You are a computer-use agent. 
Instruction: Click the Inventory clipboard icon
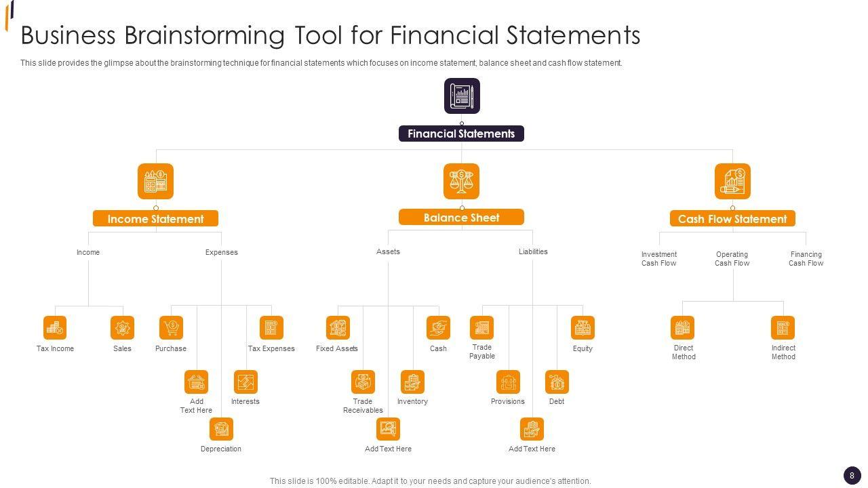pyautogui.click(x=412, y=382)
